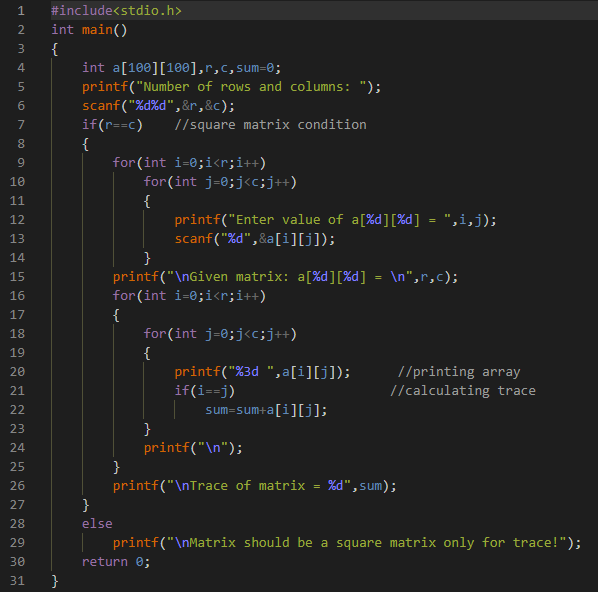Click the sum=sum+a[i][j] statement
Screen dimensions: 598x592
[x=266, y=410]
